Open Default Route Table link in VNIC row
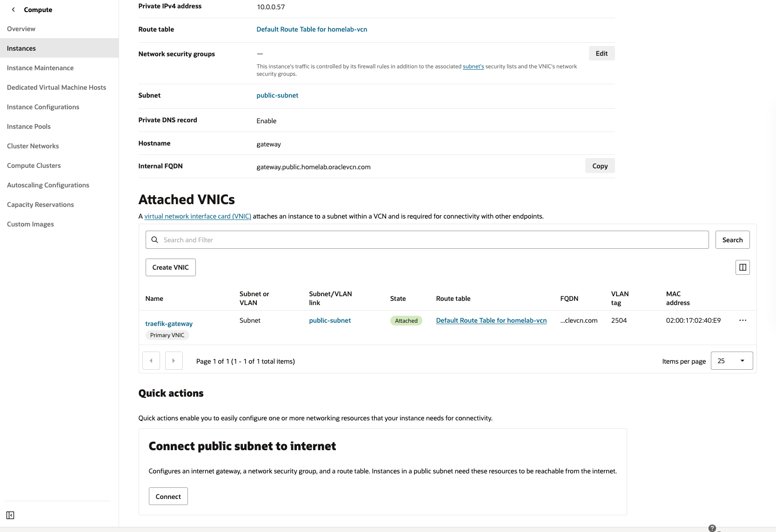This screenshot has height=532, width=776. click(491, 320)
